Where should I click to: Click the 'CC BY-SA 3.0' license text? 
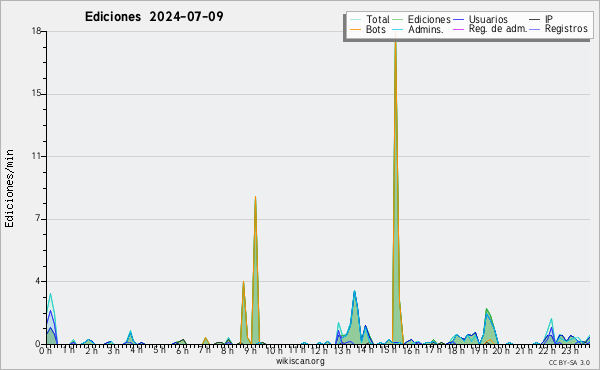tap(569, 363)
